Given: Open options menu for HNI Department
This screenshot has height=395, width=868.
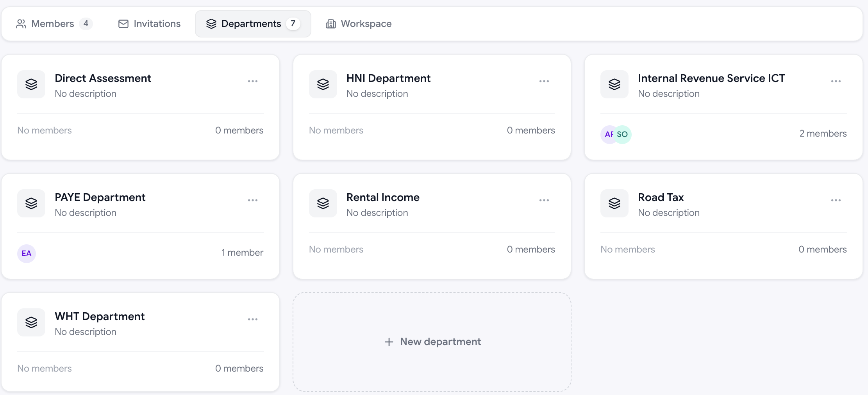Looking at the screenshot, I should click(544, 81).
